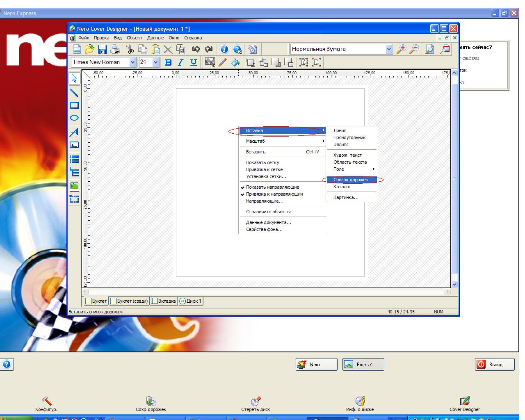
Task: Choose Картинка... from Insert submenu
Action: [352, 197]
